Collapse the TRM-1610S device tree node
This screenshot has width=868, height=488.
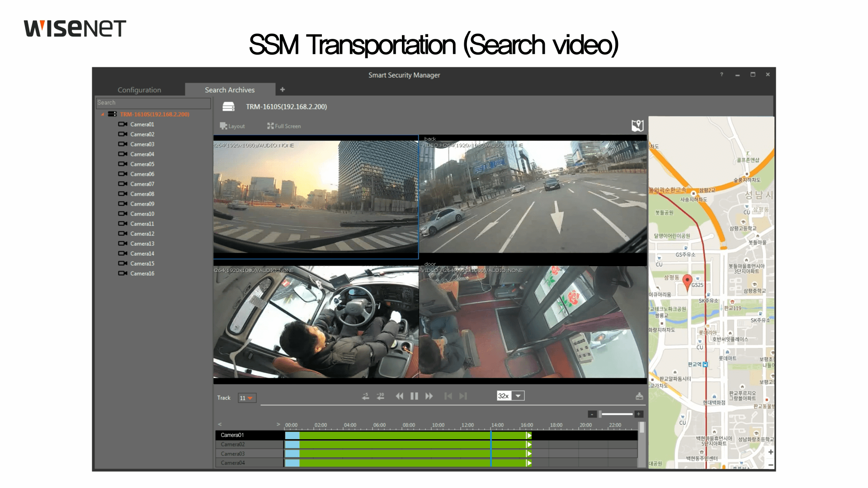(x=103, y=114)
